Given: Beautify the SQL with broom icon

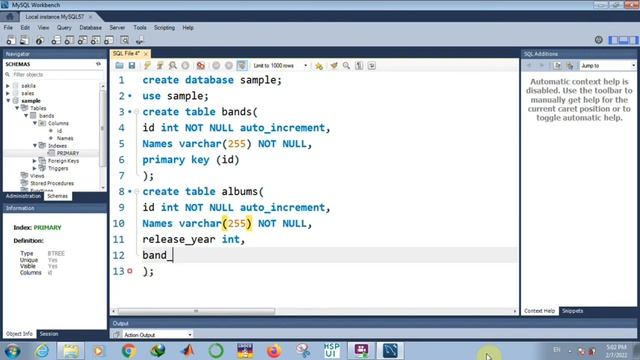Looking at the screenshot, I should pyautogui.click(x=334, y=66).
